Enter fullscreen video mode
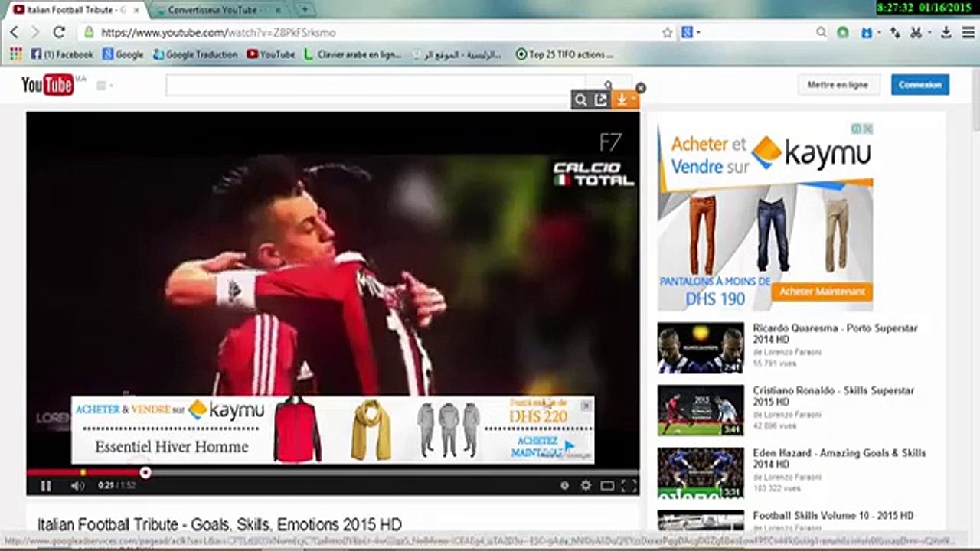Viewport: 980px width, 551px height. click(x=629, y=485)
